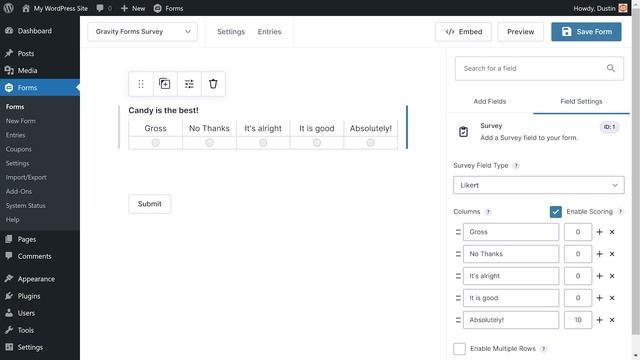Switch to the Add Fields tab

[489, 101]
